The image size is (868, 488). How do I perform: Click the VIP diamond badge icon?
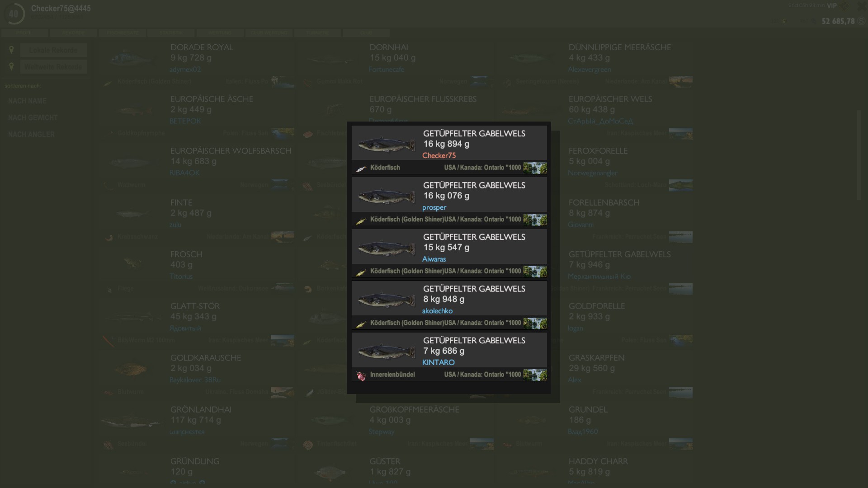(844, 6)
